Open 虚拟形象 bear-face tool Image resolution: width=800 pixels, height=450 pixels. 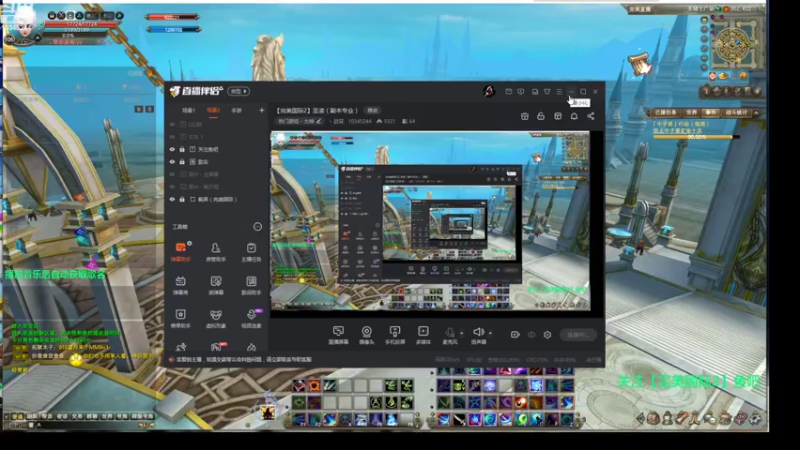coord(216,318)
